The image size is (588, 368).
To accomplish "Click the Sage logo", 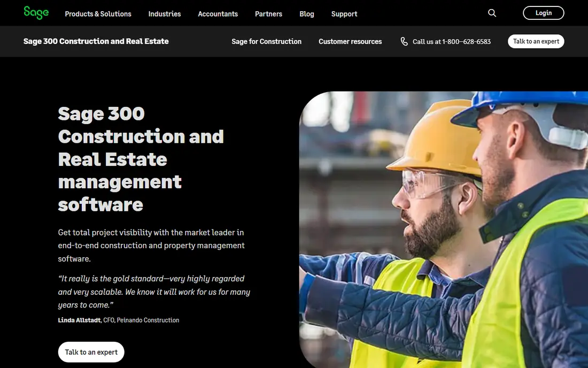I will 36,13.
